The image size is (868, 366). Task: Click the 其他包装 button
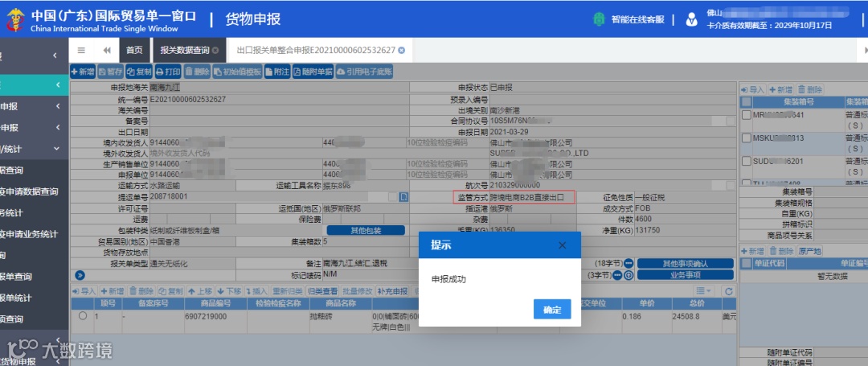[x=366, y=230]
